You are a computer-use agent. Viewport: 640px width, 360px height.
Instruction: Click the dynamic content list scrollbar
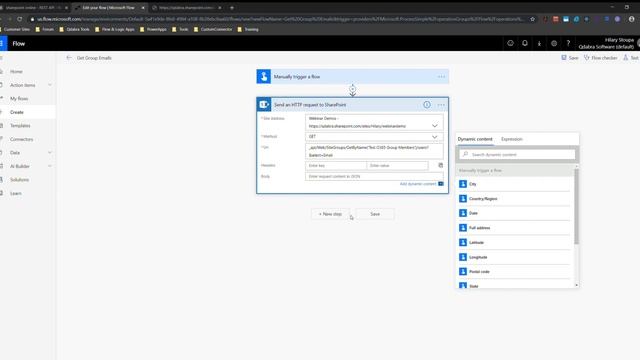tap(576, 207)
